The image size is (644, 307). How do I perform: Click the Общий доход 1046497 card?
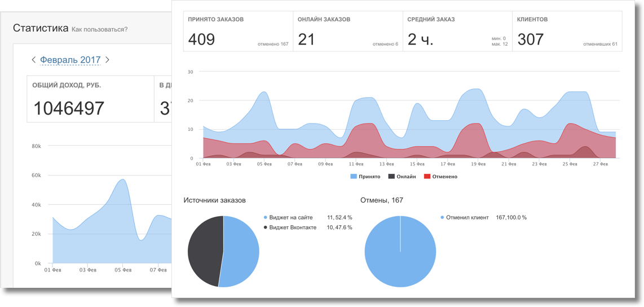pyautogui.click(x=90, y=99)
